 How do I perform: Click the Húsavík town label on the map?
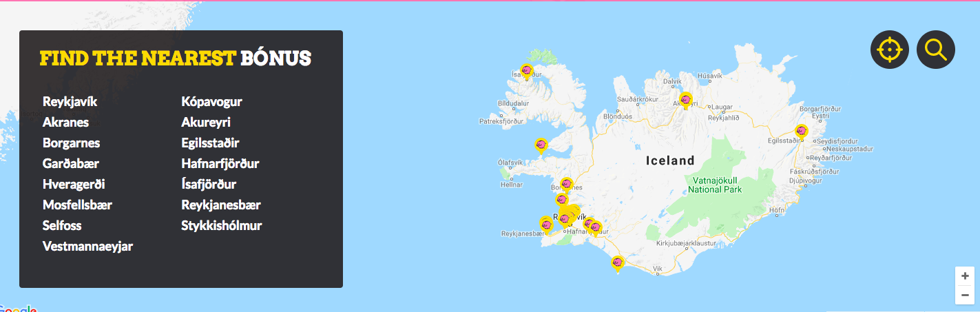[709, 75]
